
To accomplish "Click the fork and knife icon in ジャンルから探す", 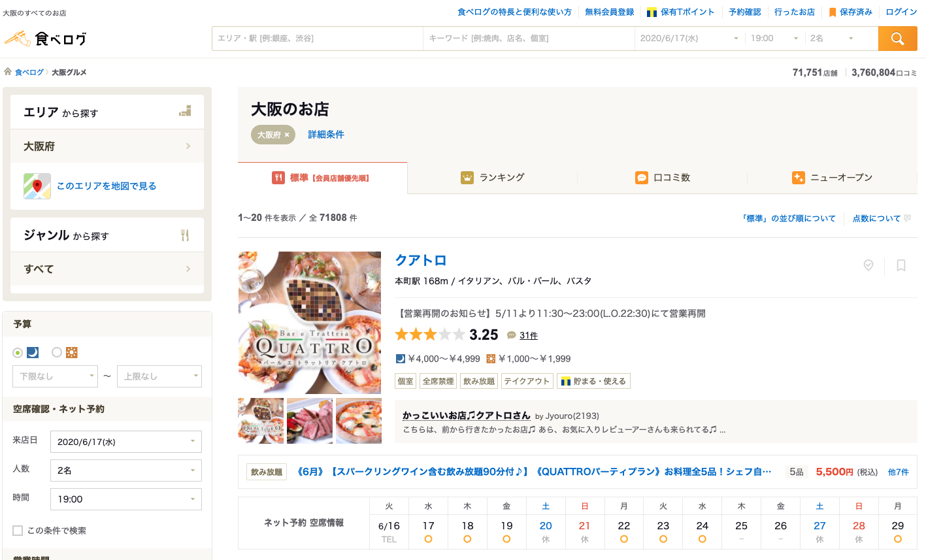I will coord(185,235).
